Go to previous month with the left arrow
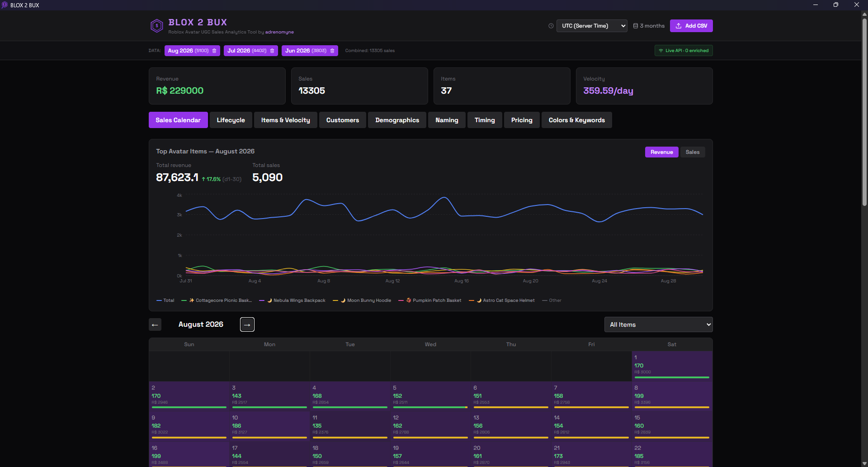868x467 pixels. (x=155, y=324)
